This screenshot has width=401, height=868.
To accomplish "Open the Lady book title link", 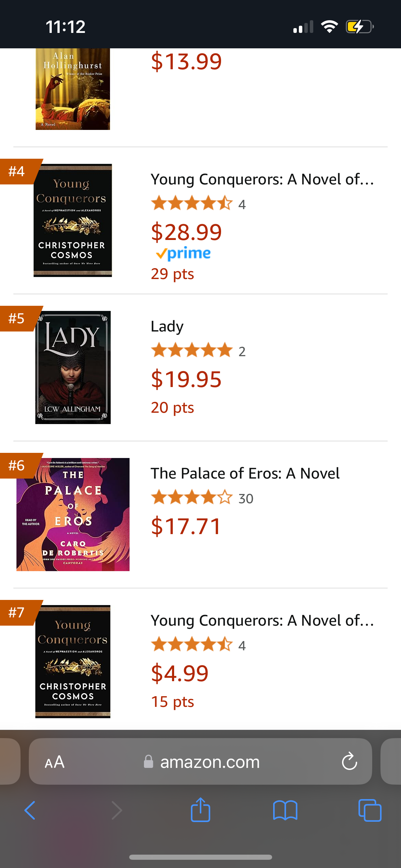I will 167,326.
